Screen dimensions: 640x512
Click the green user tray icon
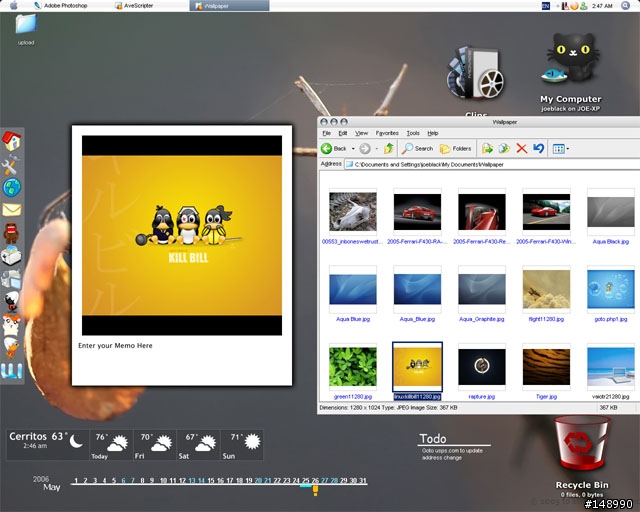(584, 6)
